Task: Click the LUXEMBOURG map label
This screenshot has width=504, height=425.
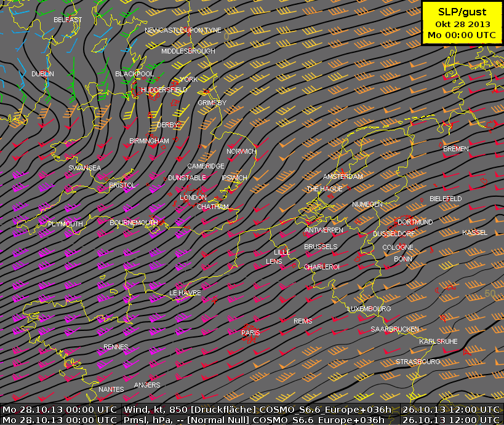Action: point(369,309)
